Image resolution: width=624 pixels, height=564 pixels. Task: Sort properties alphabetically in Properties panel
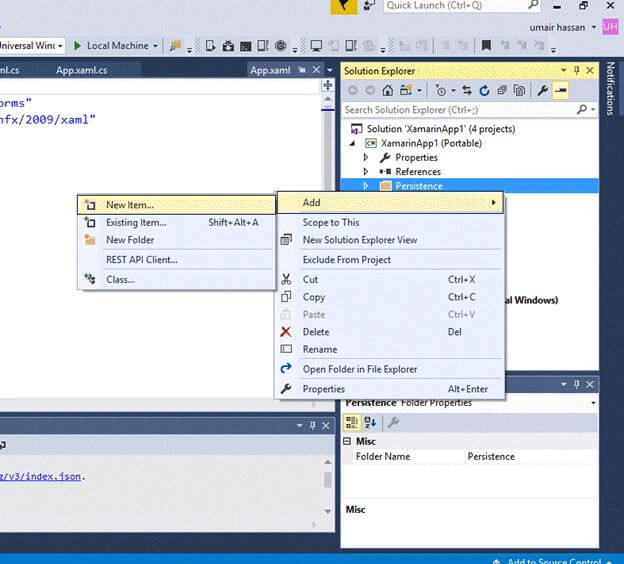point(371,423)
